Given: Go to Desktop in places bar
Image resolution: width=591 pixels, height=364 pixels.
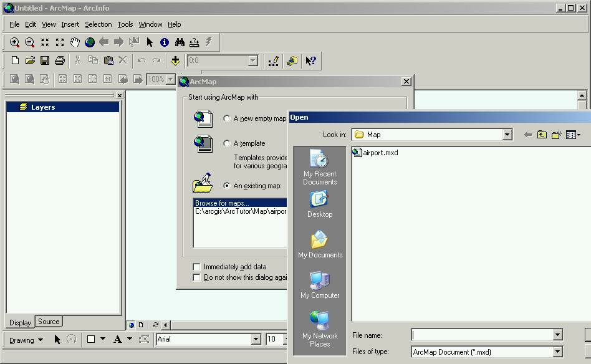Looking at the screenshot, I should click(x=320, y=204).
